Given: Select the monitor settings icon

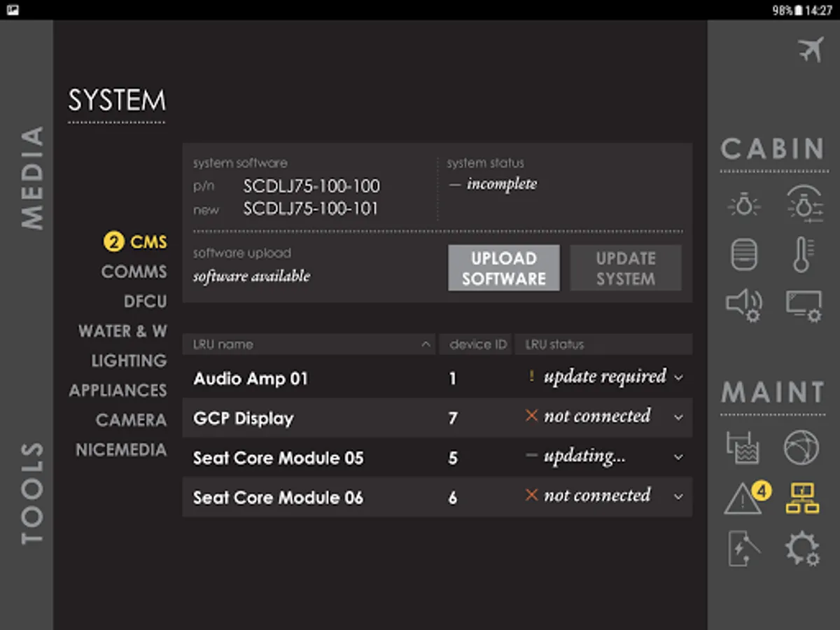Looking at the screenshot, I should [x=804, y=304].
